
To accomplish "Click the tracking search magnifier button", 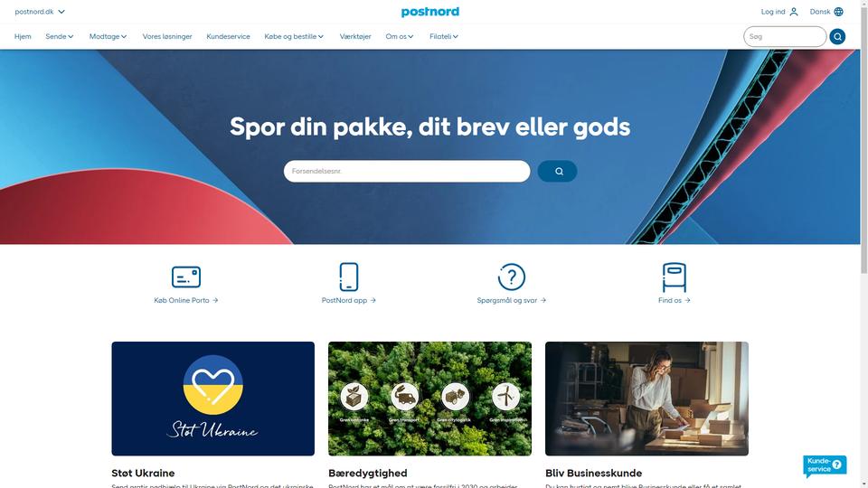I will 558,171.
